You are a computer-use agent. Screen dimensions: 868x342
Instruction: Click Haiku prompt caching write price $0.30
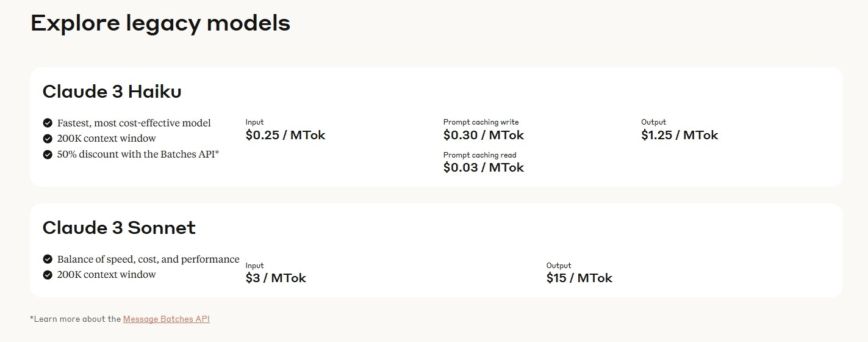click(484, 135)
